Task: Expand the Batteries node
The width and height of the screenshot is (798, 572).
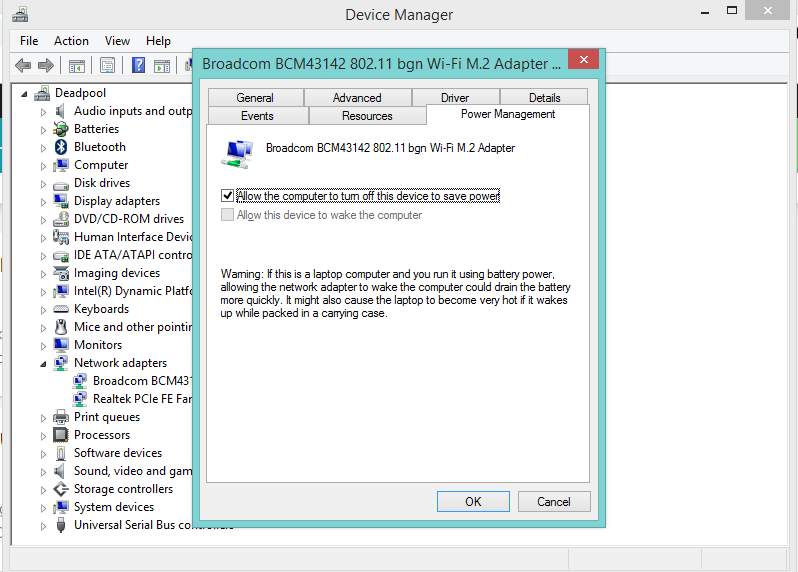Action: [x=43, y=130]
